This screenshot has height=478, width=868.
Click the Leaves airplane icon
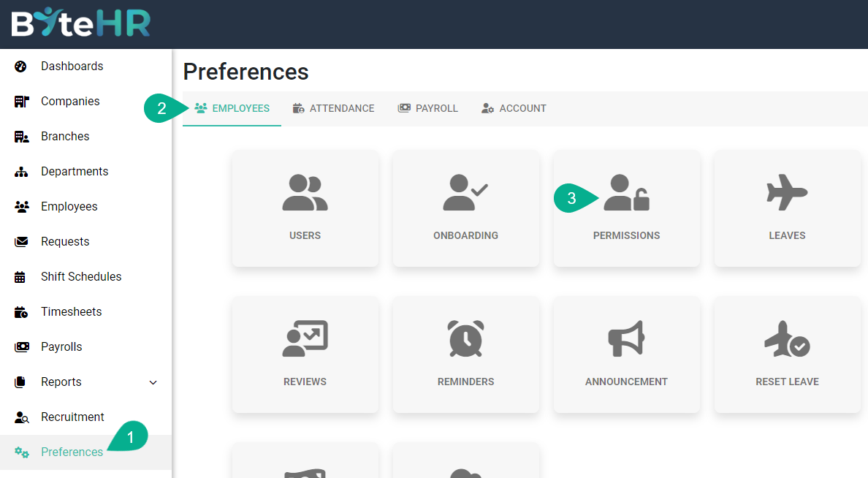[x=787, y=192]
